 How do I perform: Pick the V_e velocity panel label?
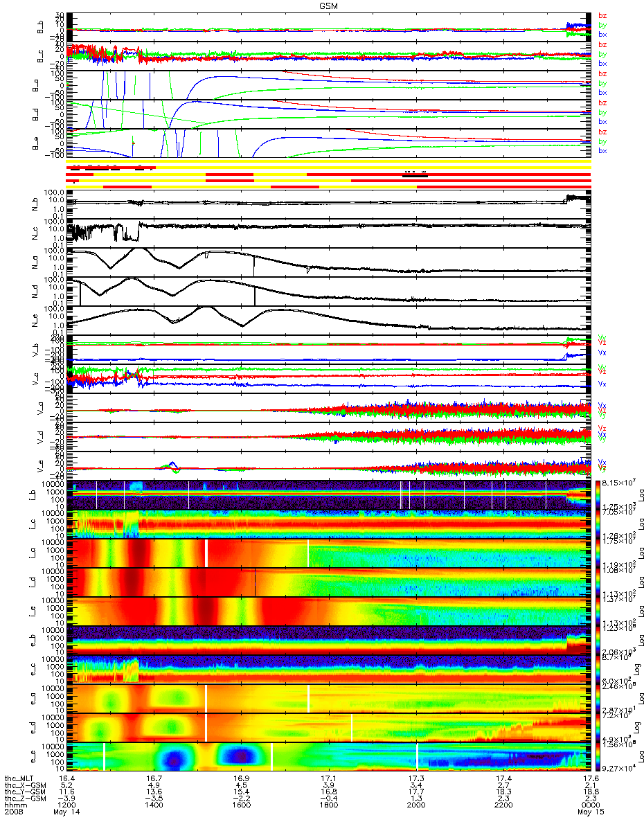pos(39,466)
